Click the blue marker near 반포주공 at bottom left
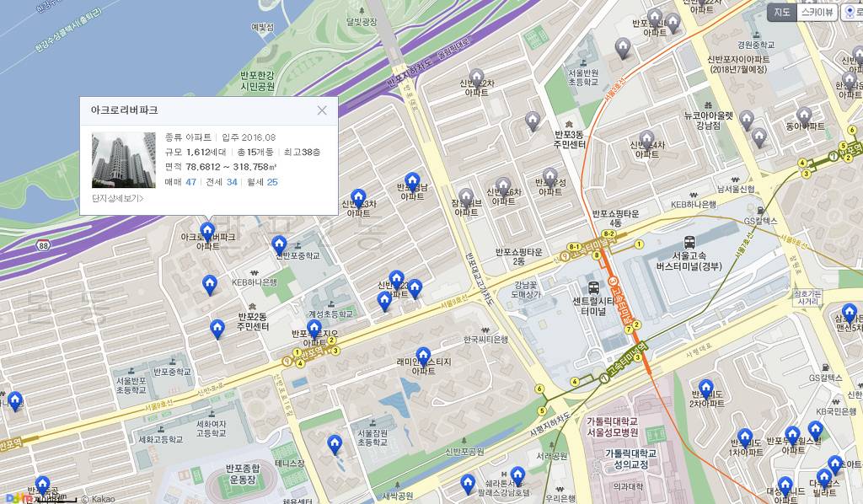This screenshot has width=863, height=504. tap(43, 484)
